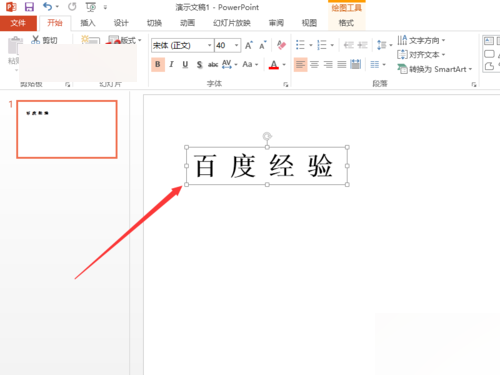The height and width of the screenshot is (375, 500).
Task: Decrease font size with smaller A icon
Action: (x=263, y=45)
